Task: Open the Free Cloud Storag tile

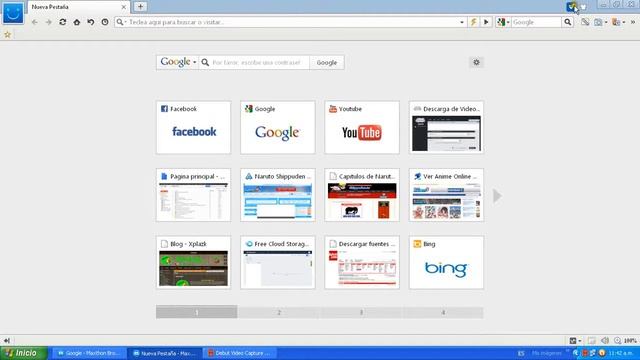Action: coord(278,262)
